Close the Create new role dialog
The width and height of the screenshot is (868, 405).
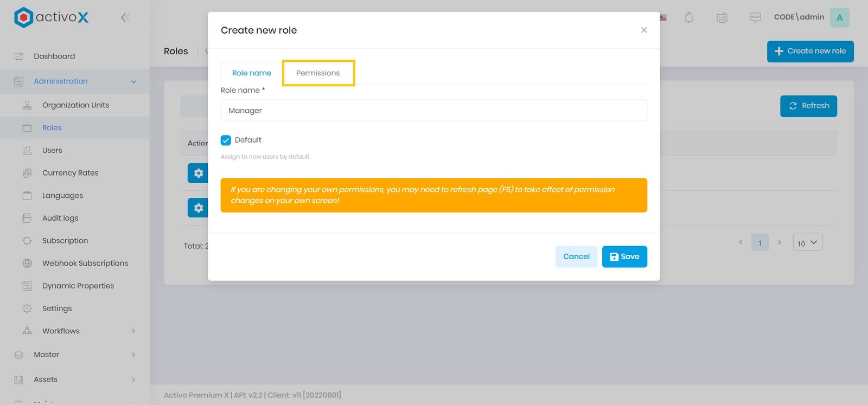coord(644,30)
